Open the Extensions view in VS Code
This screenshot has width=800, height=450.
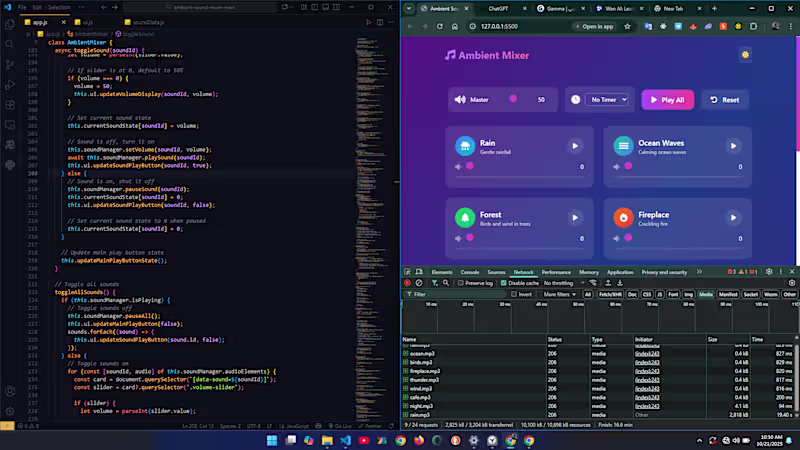pyautogui.click(x=10, y=105)
